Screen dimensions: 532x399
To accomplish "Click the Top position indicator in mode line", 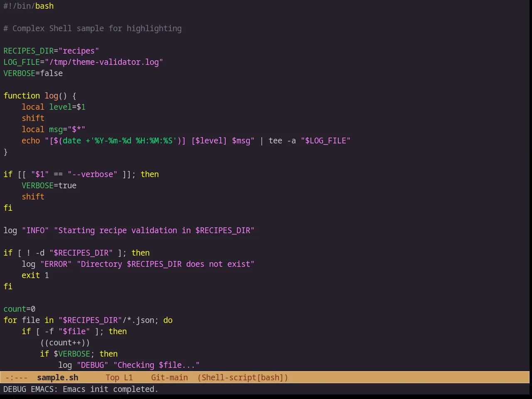I will click(112, 377).
